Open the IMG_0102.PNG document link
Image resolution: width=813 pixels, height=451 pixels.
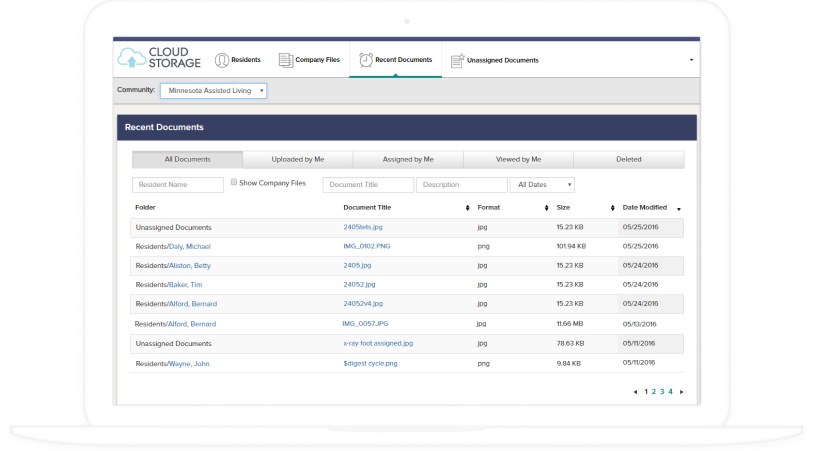[367, 246]
